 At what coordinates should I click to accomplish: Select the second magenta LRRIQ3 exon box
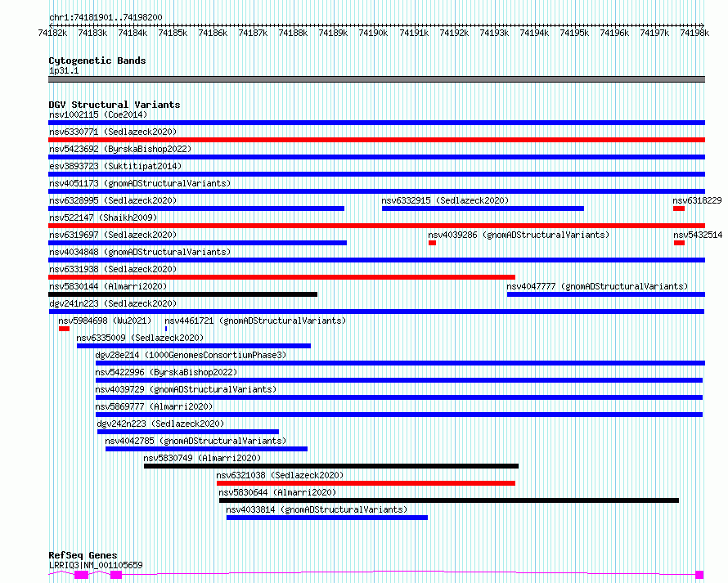click(x=116, y=575)
